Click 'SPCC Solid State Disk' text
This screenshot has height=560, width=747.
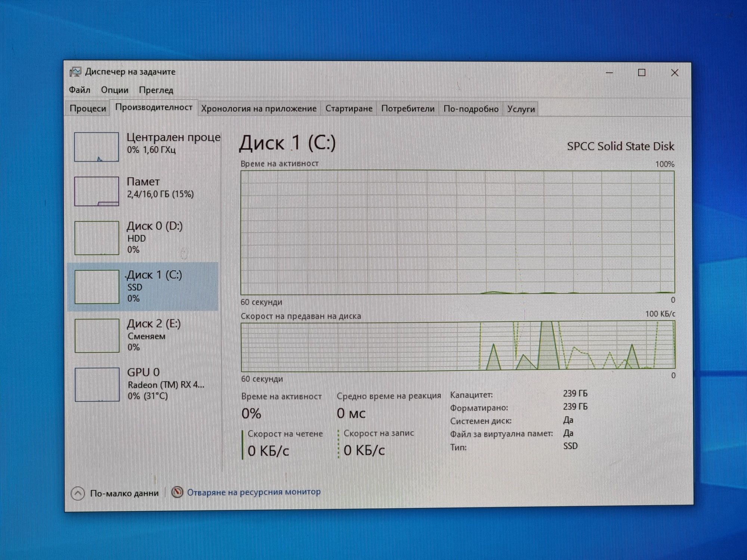pos(620,146)
